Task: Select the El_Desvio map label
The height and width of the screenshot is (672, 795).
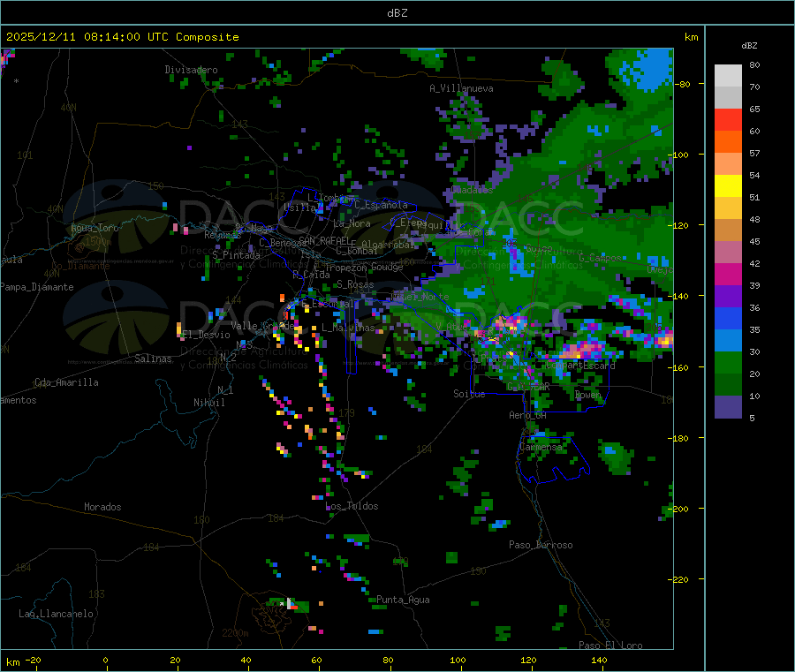Action: tap(206, 335)
